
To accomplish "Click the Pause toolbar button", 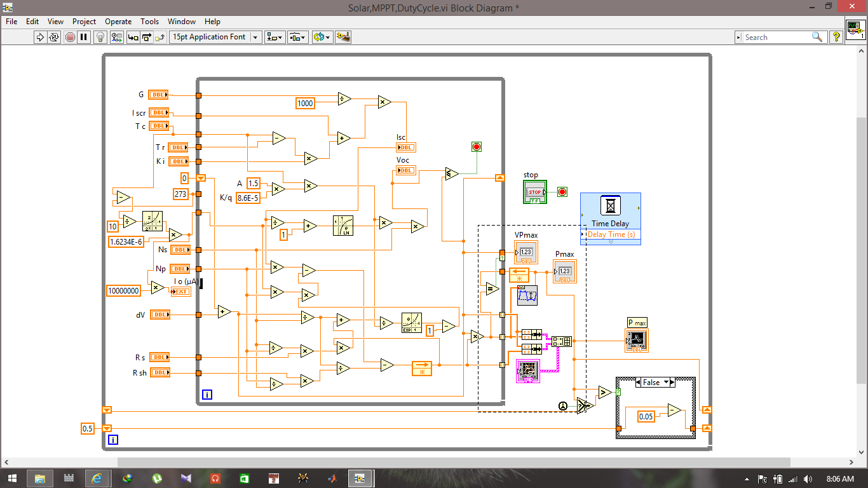I will [84, 37].
